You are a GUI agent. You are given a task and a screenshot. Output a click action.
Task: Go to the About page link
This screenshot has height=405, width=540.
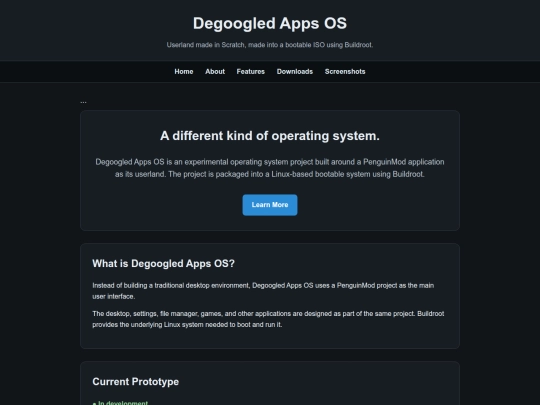click(x=215, y=72)
